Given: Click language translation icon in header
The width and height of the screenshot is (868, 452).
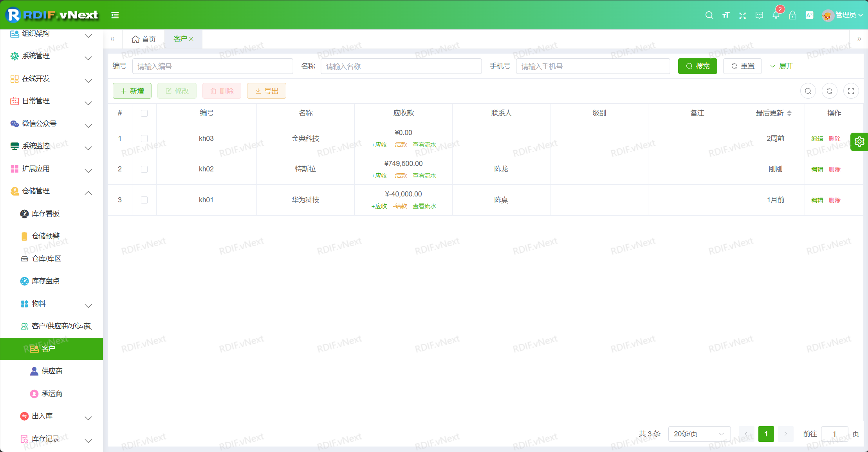Looking at the screenshot, I should [x=809, y=15].
